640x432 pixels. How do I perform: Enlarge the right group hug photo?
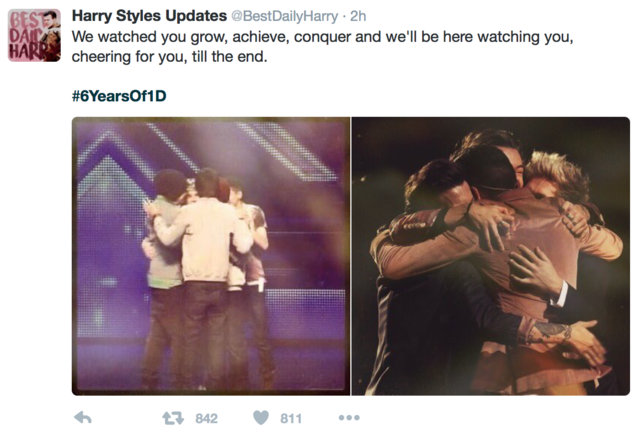[x=491, y=256]
